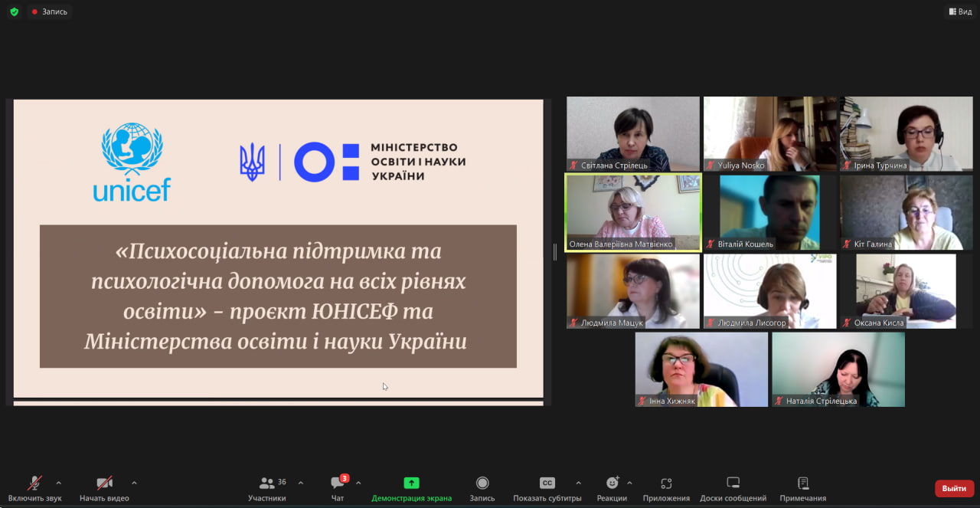Click muted mic icon beside Кіт Галина name
980x508 pixels.
tap(847, 244)
